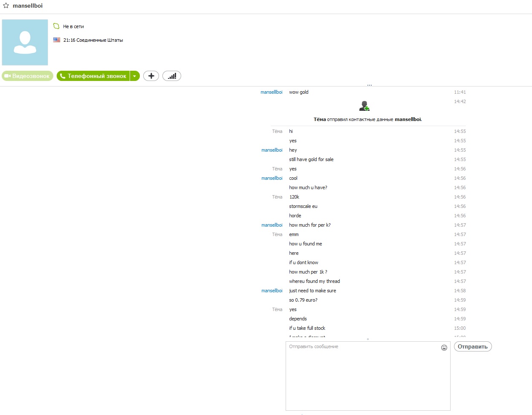
Task: Click mansellboi name beside 'how much for per k?'
Action: coord(272,225)
